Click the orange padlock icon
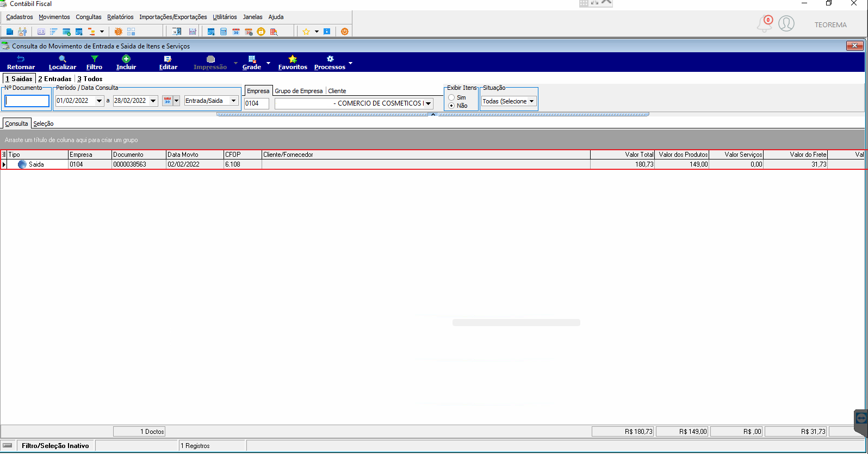This screenshot has width=868, height=454. click(x=261, y=32)
